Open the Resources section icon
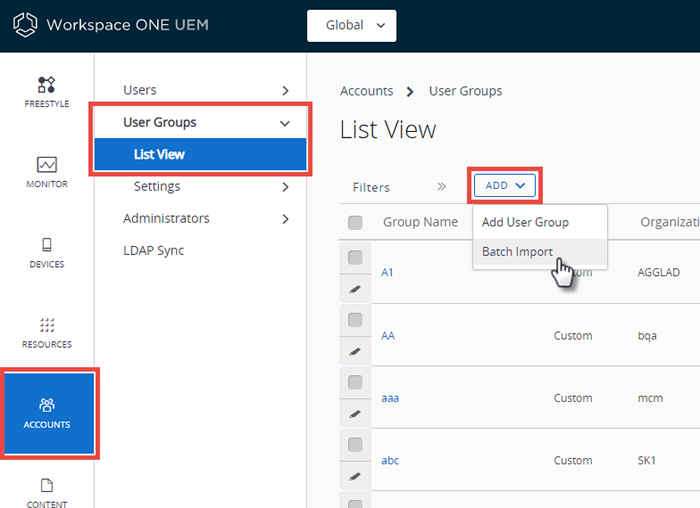Screen dimensions: 700x508 click(46, 325)
